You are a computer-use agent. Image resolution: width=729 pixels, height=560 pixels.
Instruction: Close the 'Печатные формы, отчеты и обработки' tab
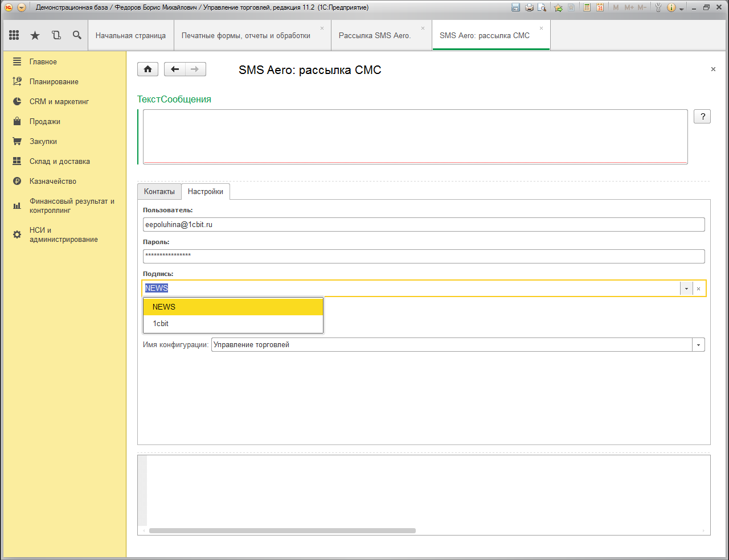tap(322, 28)
